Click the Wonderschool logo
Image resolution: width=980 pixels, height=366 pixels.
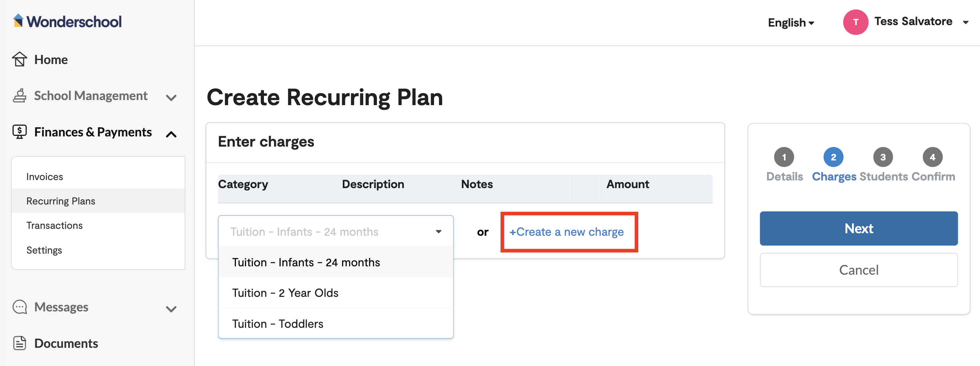(67, 21)
